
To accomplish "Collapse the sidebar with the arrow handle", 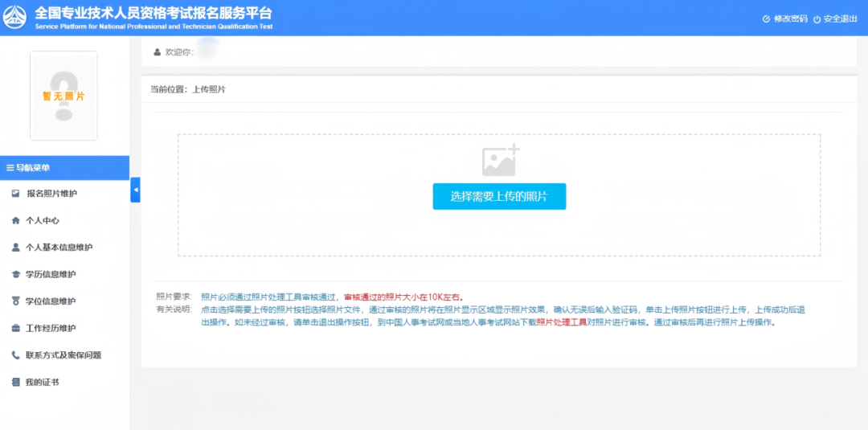I will point(135,190).
